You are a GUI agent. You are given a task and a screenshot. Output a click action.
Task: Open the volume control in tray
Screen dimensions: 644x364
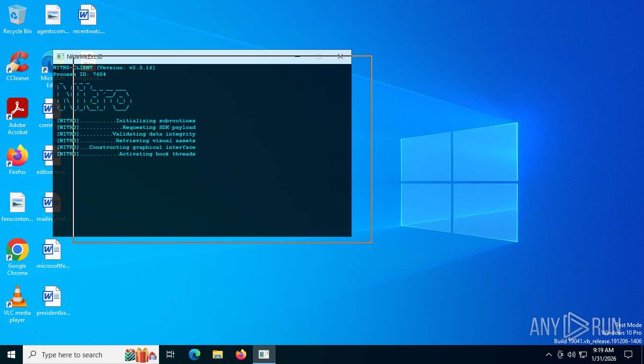572,355
